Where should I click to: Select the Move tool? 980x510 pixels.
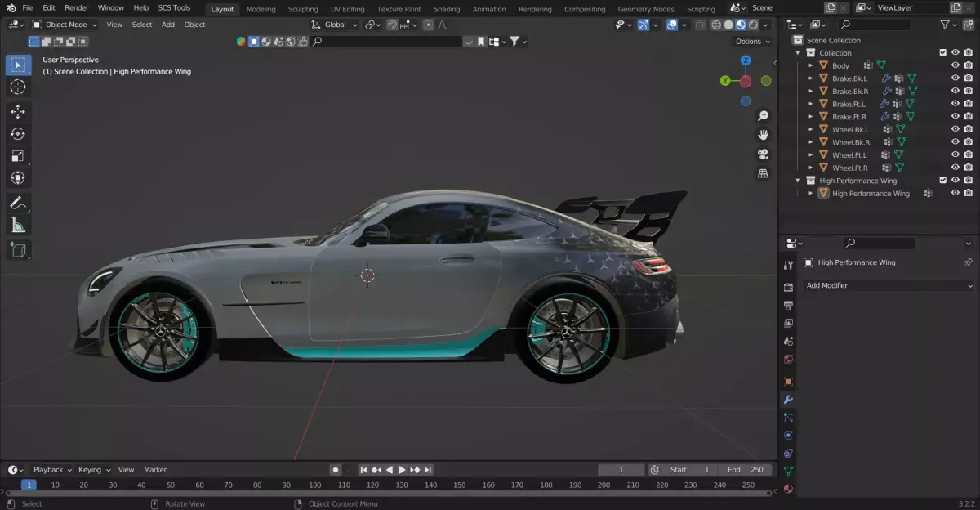pyautogui.click(x=18, y=112)
